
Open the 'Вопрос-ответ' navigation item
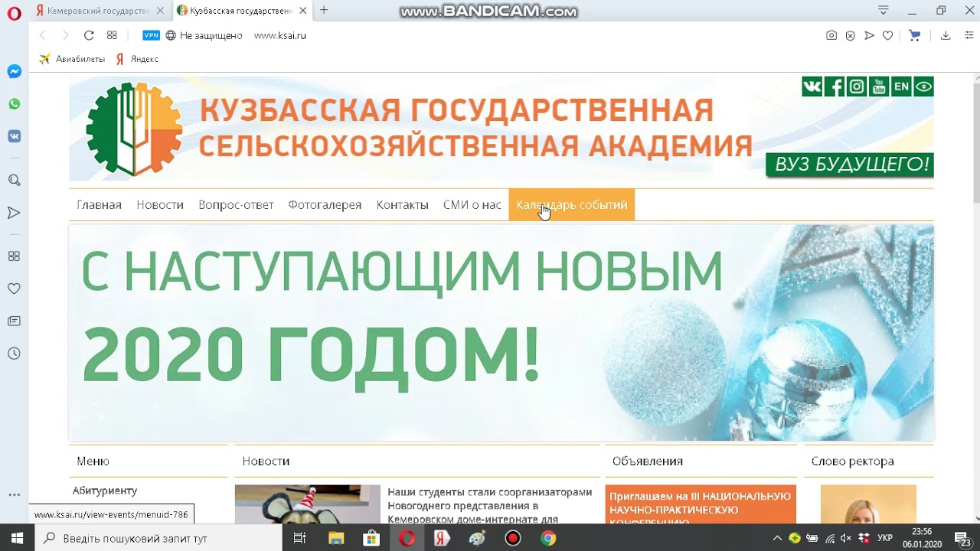[x=236, y=205]
